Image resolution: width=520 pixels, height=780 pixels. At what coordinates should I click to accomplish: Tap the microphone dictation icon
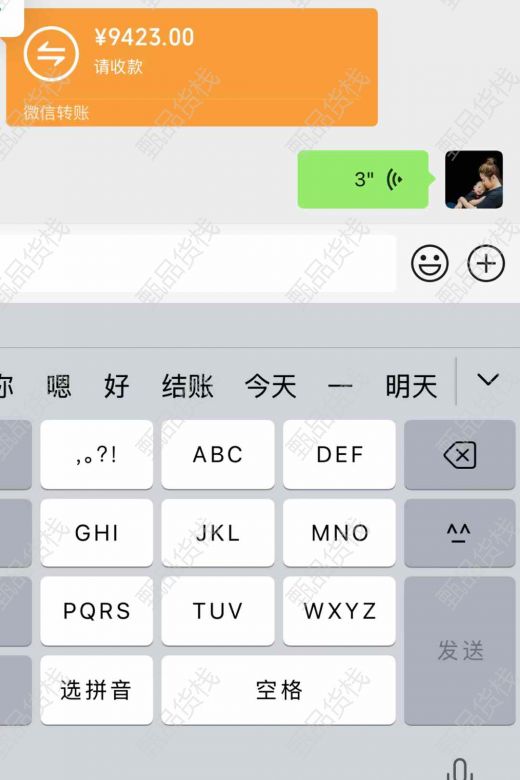459,770
